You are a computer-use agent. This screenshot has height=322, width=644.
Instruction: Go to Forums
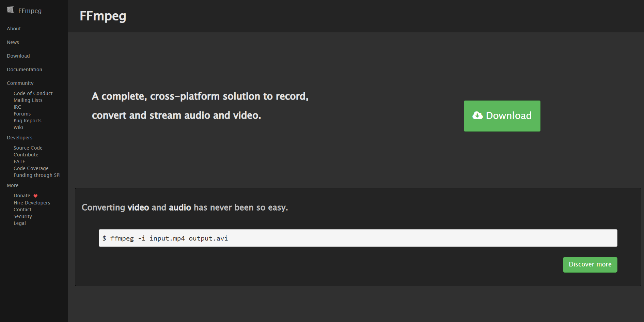(22, 114)
